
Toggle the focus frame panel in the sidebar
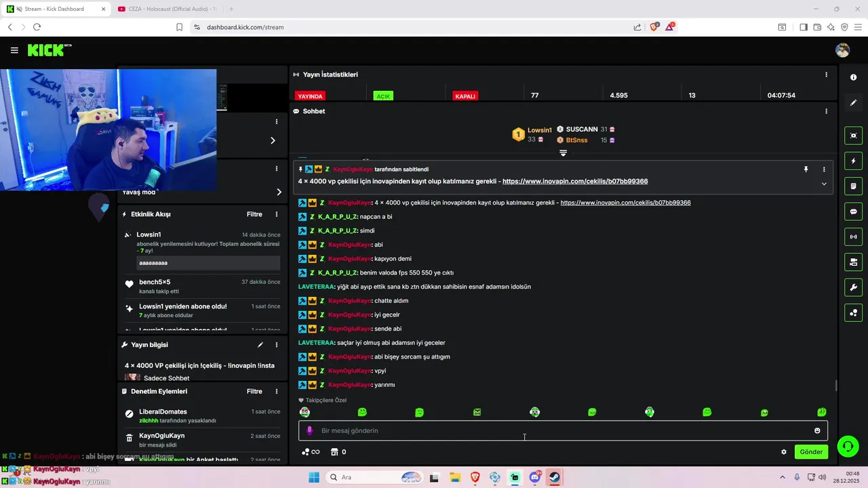coord(853,136)
